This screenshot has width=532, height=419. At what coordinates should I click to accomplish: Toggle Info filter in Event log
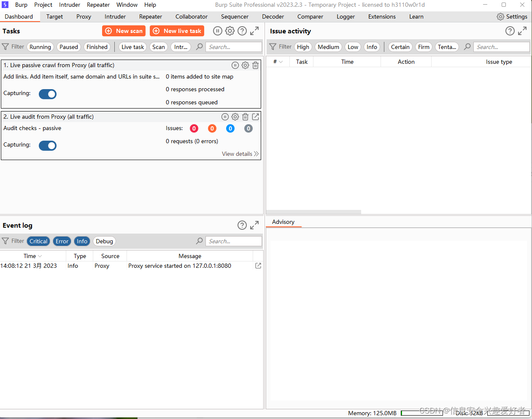[82, 241]
